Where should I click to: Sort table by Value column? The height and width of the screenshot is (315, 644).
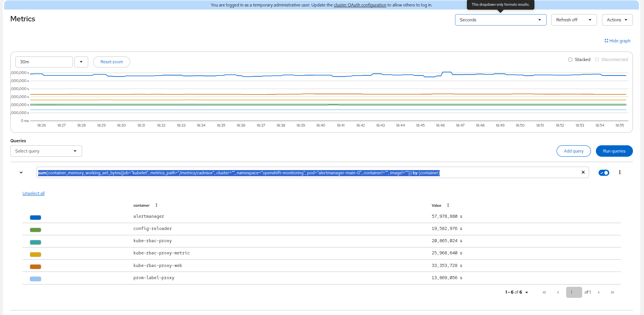[x=440, y=205]
